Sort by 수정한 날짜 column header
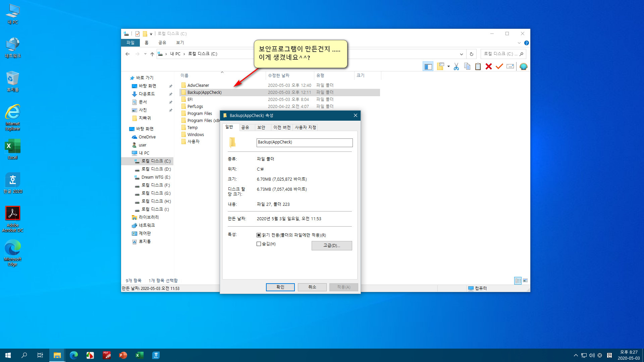The width and height of the screenshot is (644, 362). pos(290,76)
